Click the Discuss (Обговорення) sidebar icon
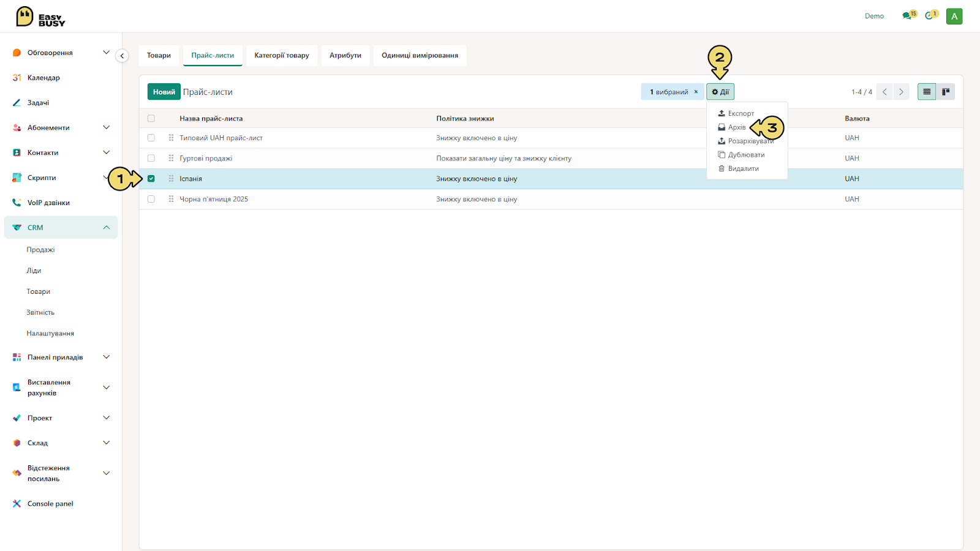Screen dimensions: 980x551 [x=17, y=53]
